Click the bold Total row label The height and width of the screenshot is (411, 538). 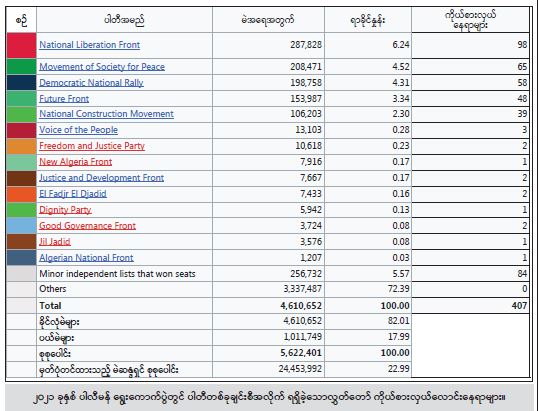pos(50,306)
